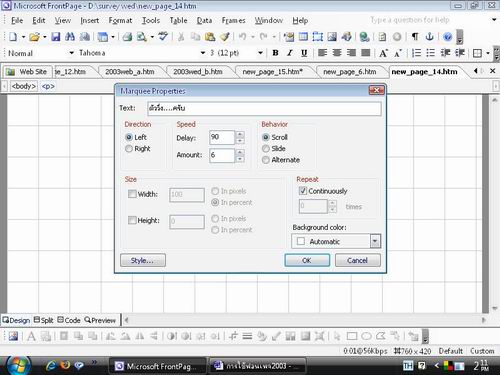Click the Format Painter brush icon
This screenshot has width=500, height=375.
[x=225, y=37]
